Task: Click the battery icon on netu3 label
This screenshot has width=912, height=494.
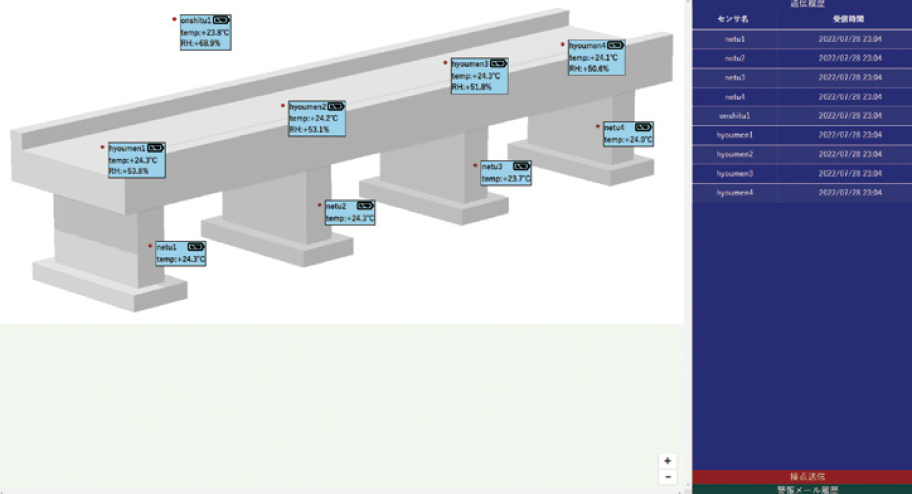Action: [520, 166]
